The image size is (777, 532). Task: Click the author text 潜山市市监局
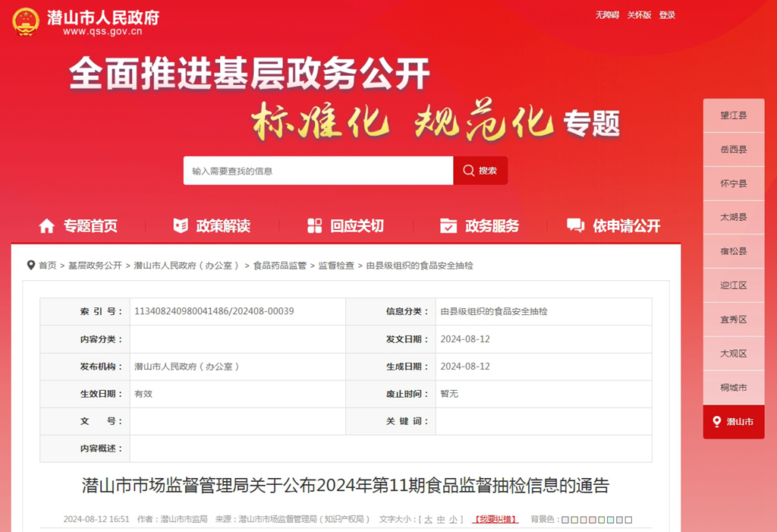(x=184, y=520)
